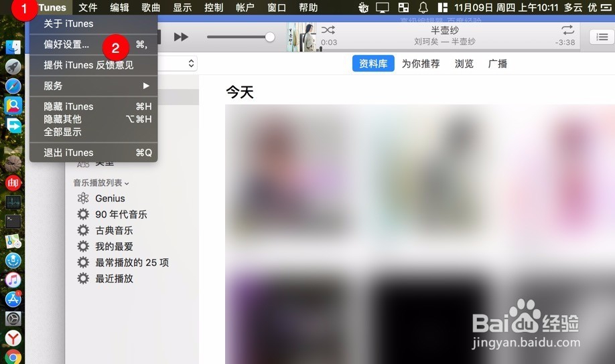Open Safari compass icon in Dock
The image size is (615, 364).
(x=13, y=86)
